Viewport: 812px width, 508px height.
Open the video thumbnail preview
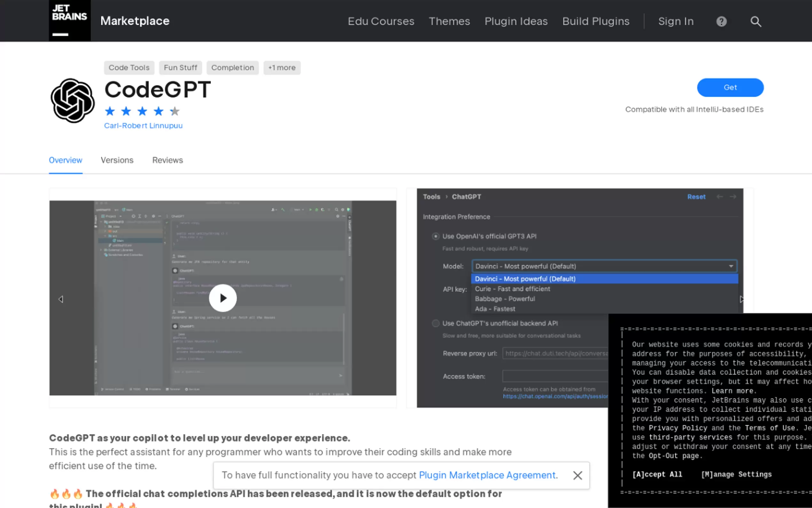click(x=223, y=298)
